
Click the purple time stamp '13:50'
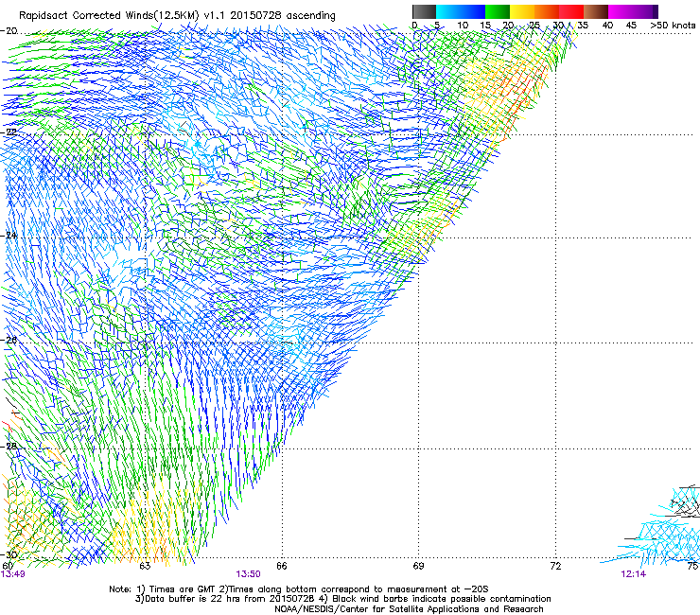tap(248, 574)
